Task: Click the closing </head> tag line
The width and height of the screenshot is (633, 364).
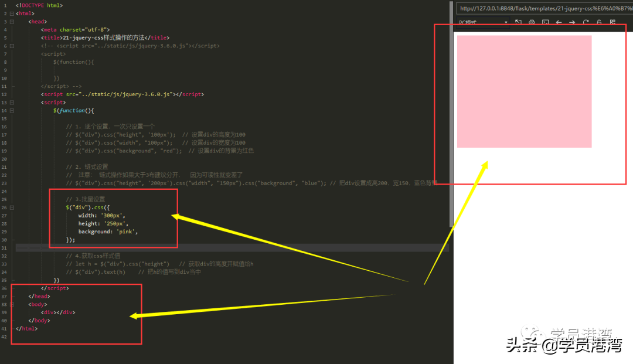Action: pos(39,296)
